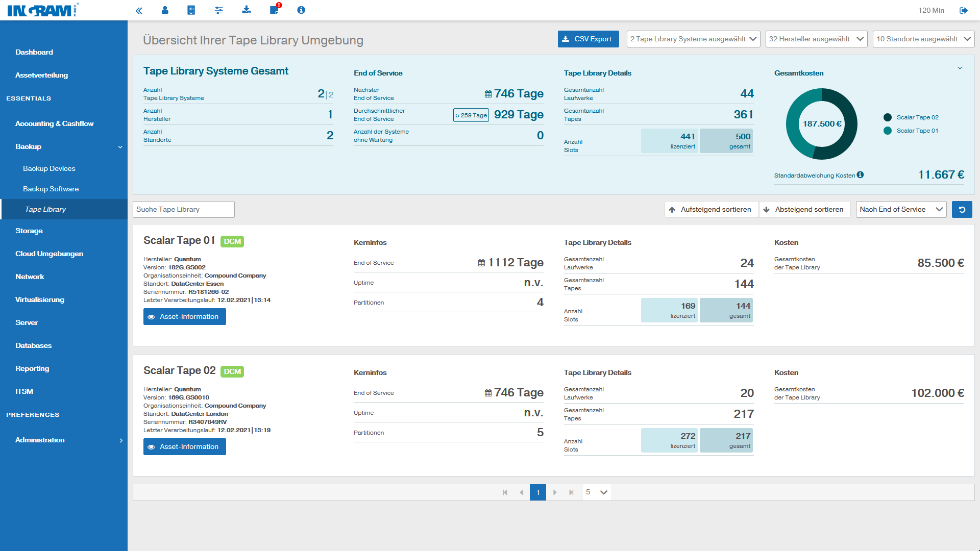Collapse sidebar with double-chevron icon
The image size is (980, 551).
point(139,10)
